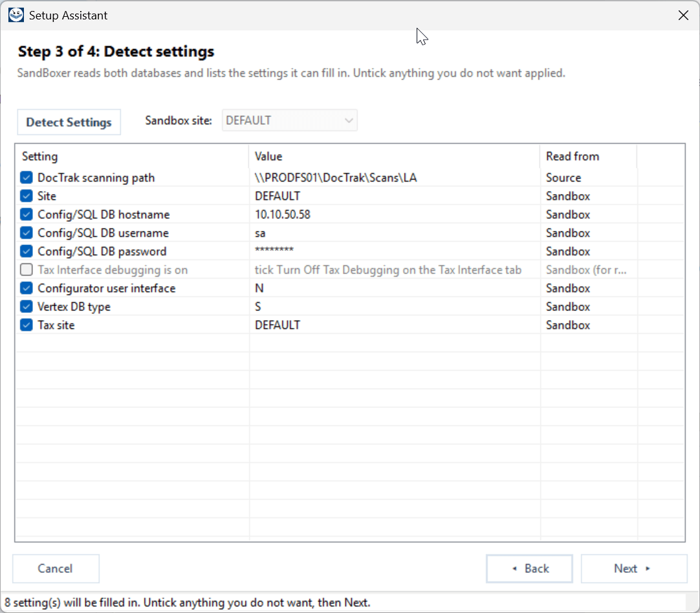
Task: Click 'Sandbox (for r...' read-from cell
Action: (586, 270)
